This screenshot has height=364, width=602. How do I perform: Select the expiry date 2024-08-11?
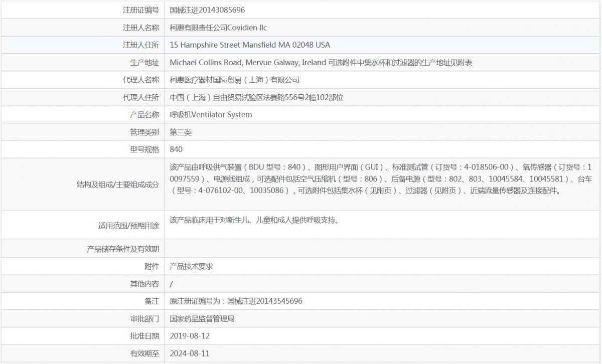coord(190,353)
